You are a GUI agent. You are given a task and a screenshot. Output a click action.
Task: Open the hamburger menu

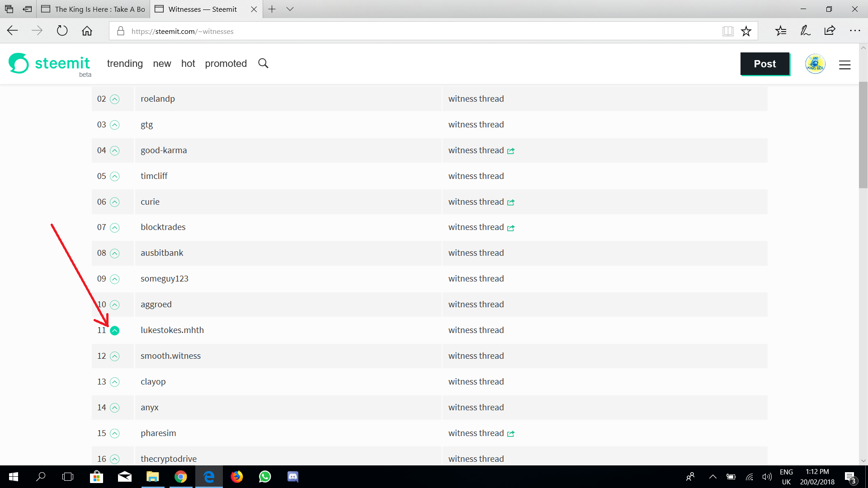pos(844,65)
